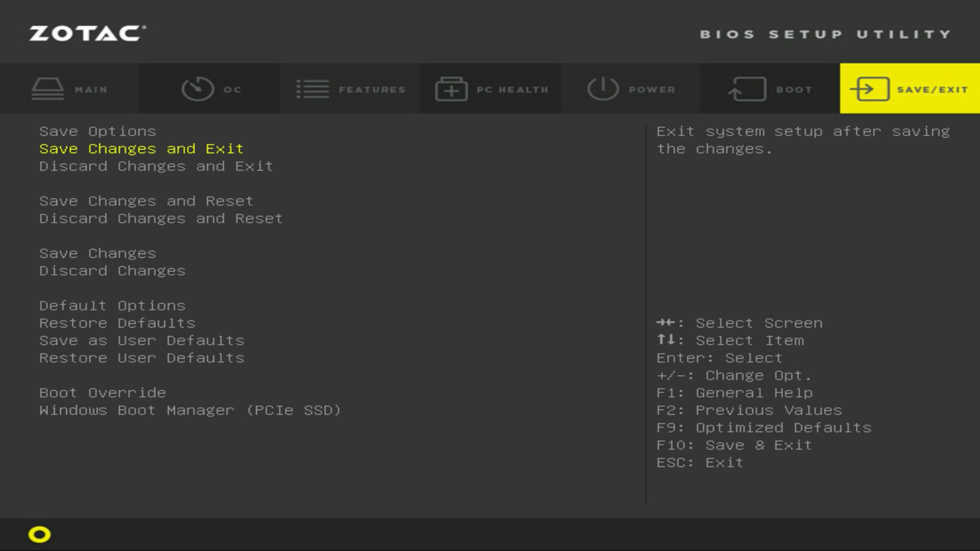Viewport: 980px width, 551px height.
Task: Select Save Changes and Reset
Action: pyautogui.click(x=146, y=201)
